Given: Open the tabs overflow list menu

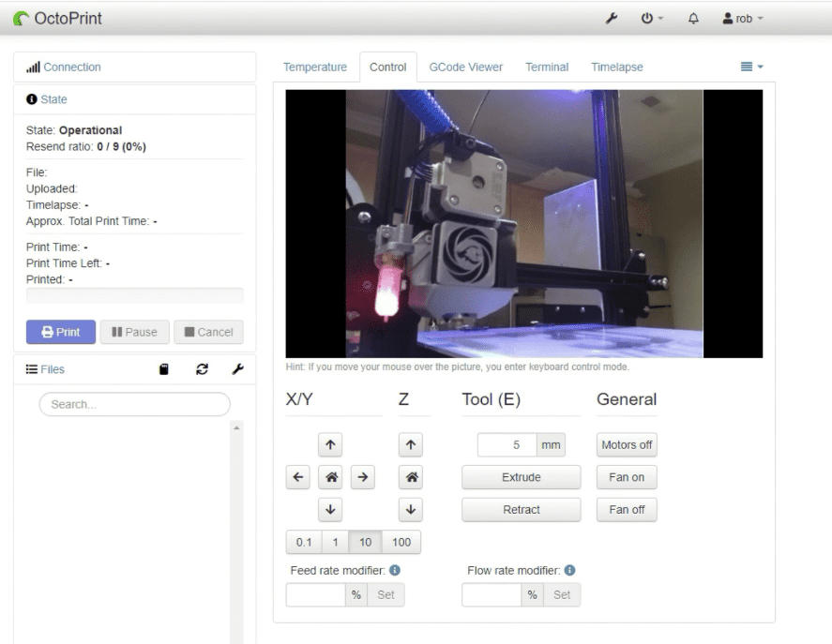Looking at the screenshot, I should 752,67.
